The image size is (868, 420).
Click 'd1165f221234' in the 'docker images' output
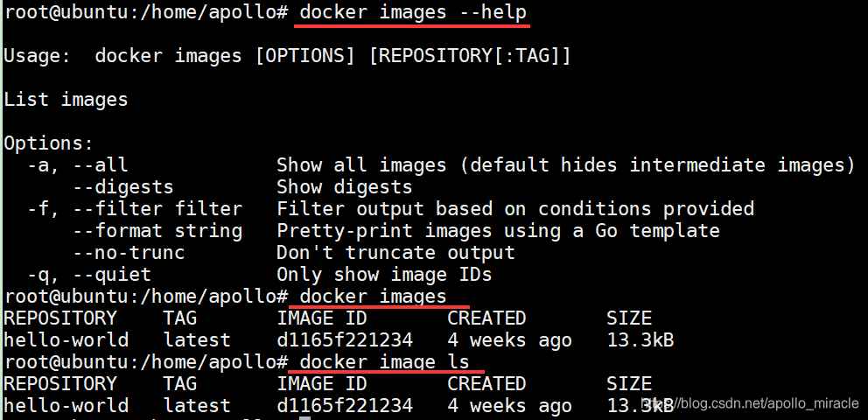(x=345, y=339)
